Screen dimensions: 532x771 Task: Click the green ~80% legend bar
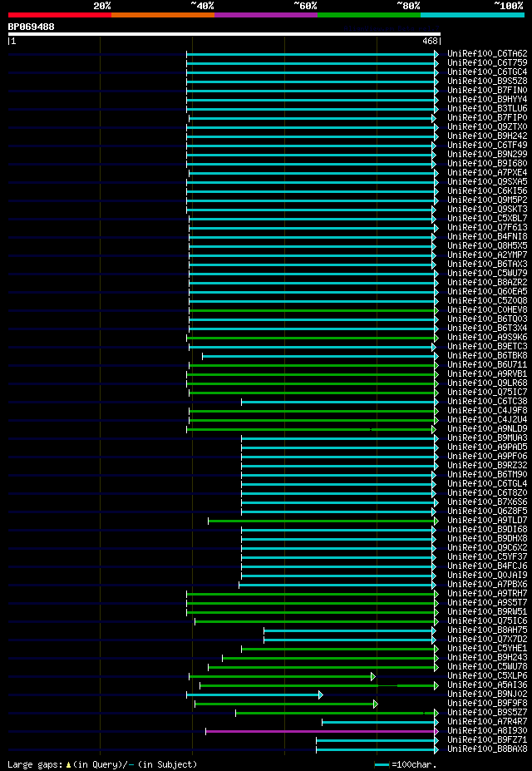click(369, 15)
